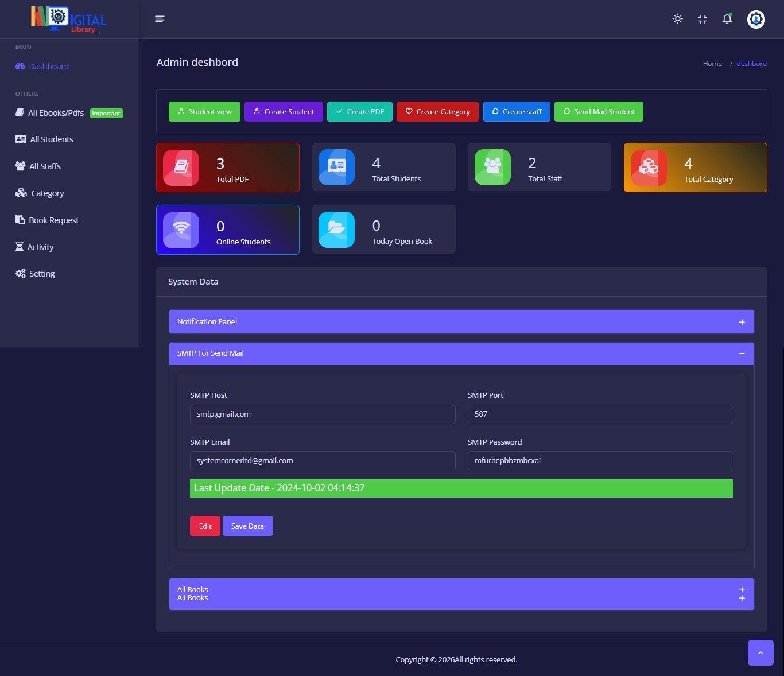Click the plus icon on Notification Panel
Image resolution: width=784 pixels, height=676 pixels.
[x=742, y=322]
